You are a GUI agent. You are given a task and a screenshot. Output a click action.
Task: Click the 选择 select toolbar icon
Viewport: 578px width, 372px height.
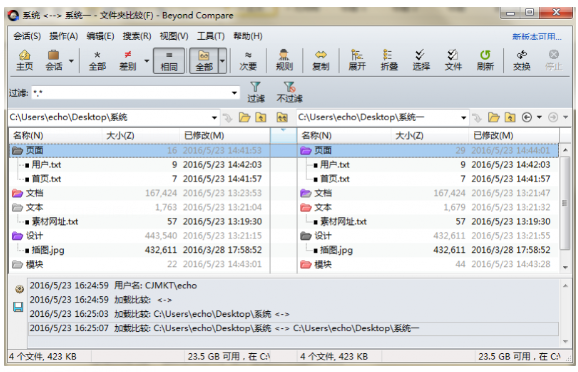click(421, 60)
